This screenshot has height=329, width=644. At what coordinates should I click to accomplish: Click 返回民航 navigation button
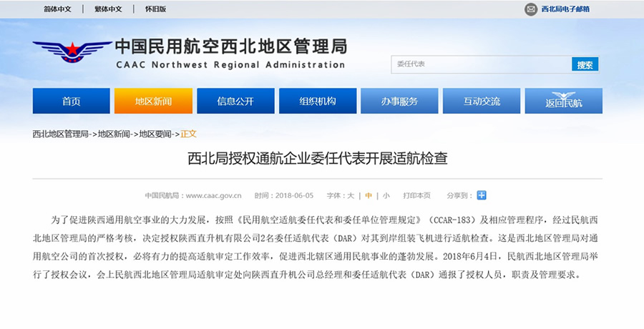[564, 101]
